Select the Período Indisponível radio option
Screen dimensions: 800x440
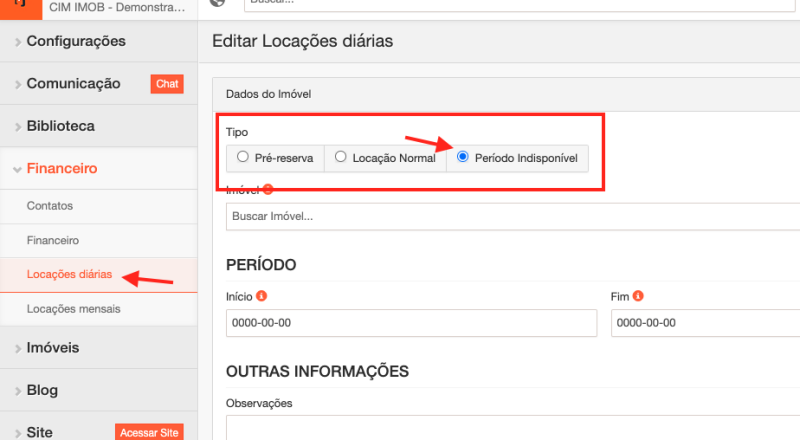462,157
